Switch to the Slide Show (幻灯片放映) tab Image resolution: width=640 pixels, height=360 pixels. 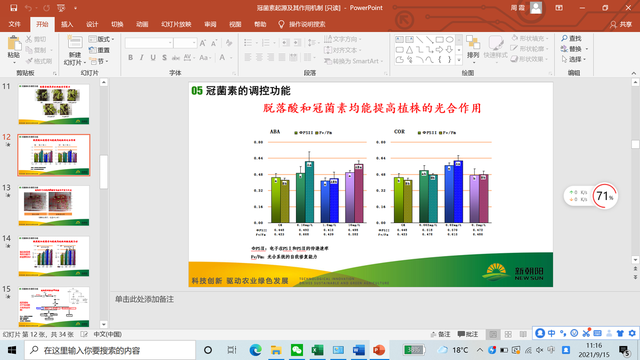[176, 24]
